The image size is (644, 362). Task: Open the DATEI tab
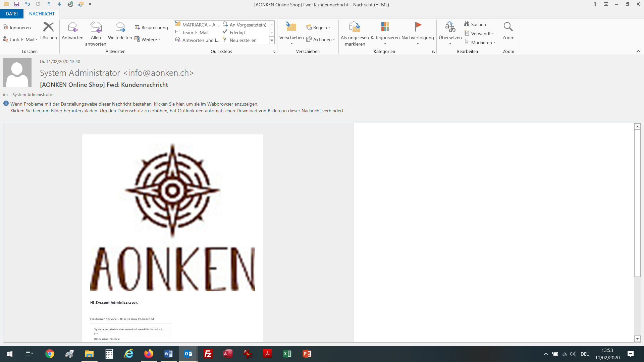(x=12, y=14)
